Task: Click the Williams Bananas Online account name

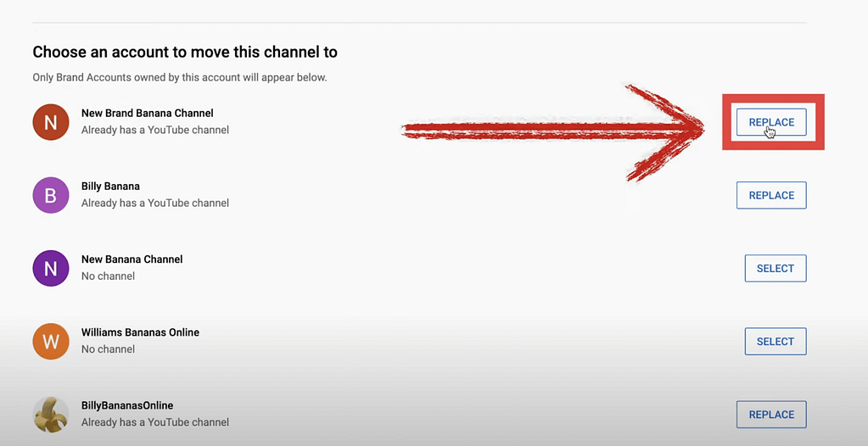Action: tap(140, 332)
